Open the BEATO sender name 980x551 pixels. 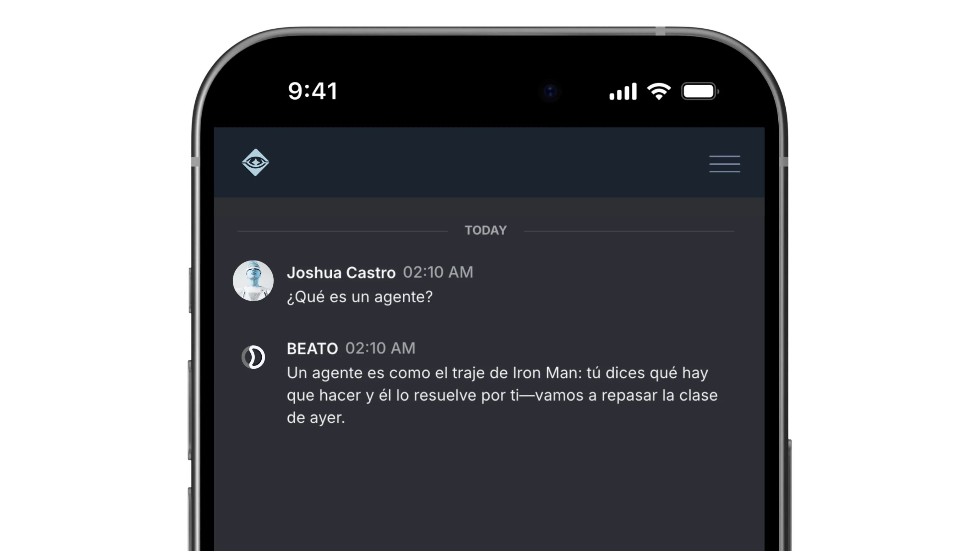click(312, 348)
